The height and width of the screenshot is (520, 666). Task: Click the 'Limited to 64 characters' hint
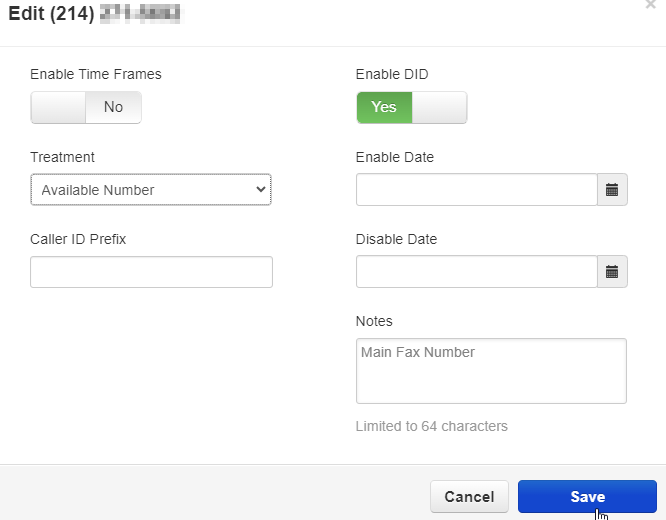click(x=432, y=426)
